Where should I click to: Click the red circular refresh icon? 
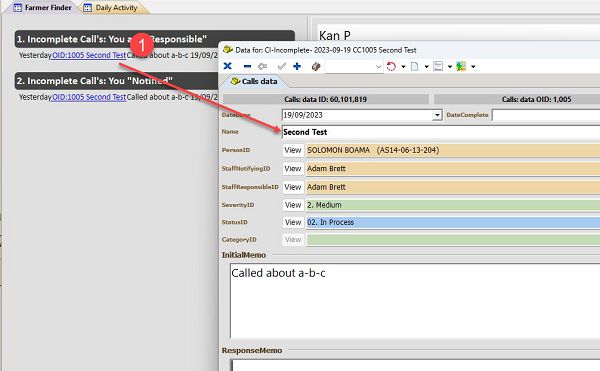(391, 67)
